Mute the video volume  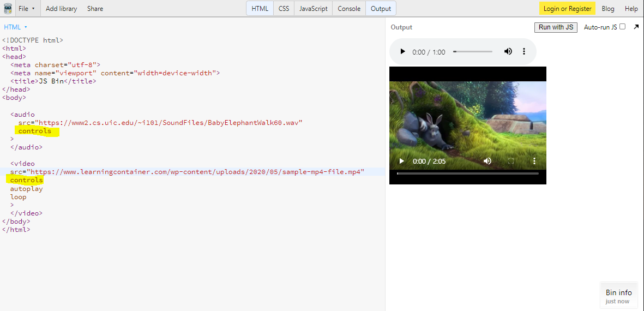click(x=487, y=161)
